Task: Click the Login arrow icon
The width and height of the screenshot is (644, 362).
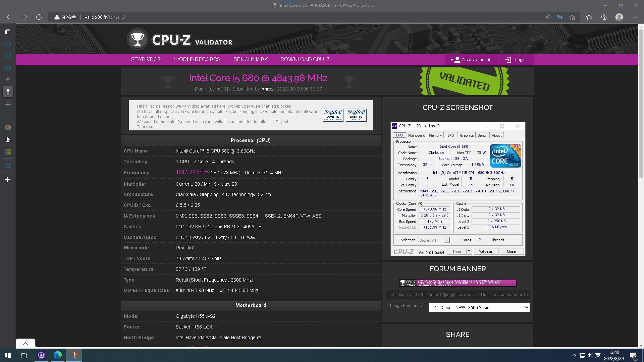Action: [x=508, y=60]
